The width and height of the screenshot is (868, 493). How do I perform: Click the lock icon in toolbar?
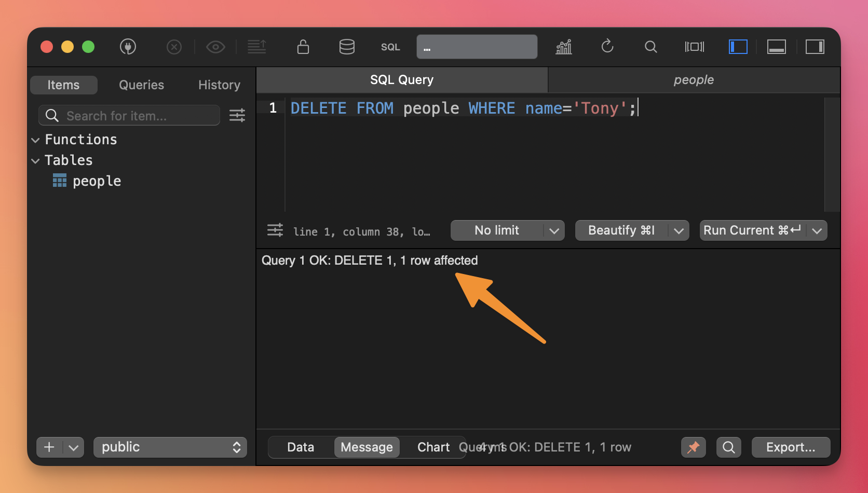coord(303,47)
